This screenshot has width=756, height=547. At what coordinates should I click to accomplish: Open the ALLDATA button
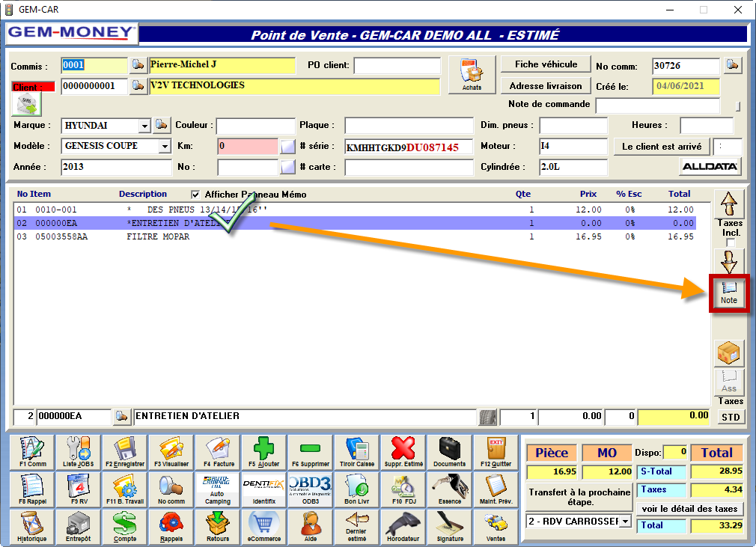coord(710,167)
